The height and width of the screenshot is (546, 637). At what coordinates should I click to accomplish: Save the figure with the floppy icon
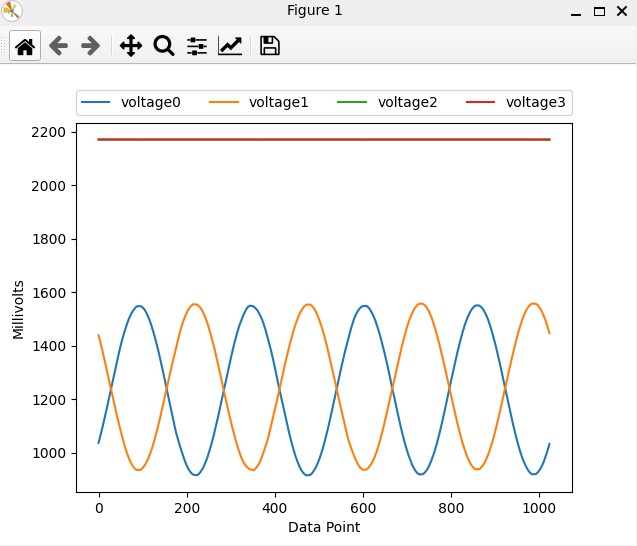[270, 46]
